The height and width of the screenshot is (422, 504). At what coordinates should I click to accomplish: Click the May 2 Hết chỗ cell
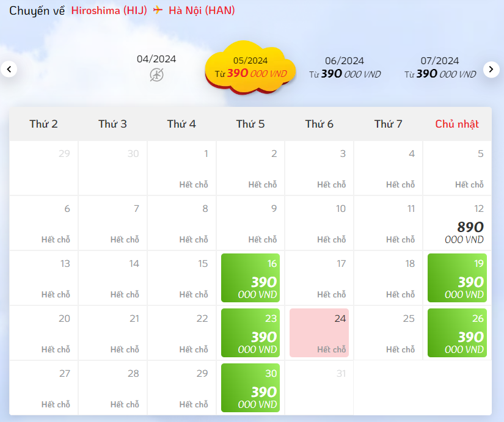click(250, 168)
